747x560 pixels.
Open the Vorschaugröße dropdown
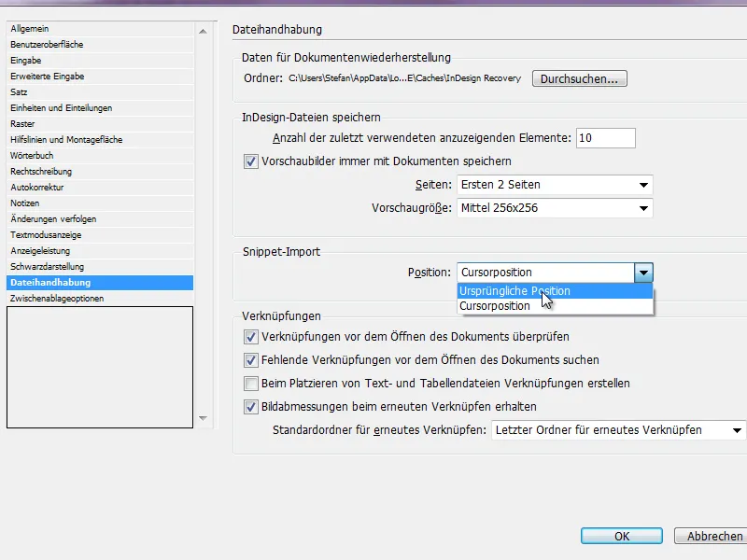click(555, 208)
